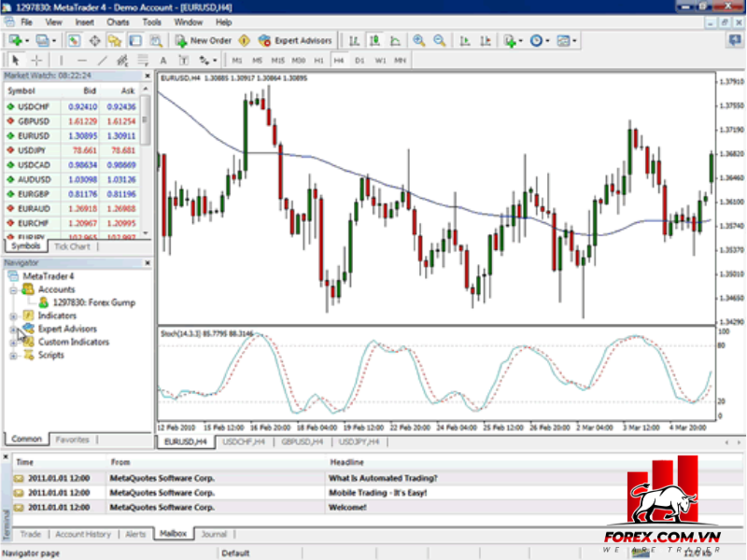Switch to Tick Chart tab
747x560 pixels.
[x=72, y=246]
